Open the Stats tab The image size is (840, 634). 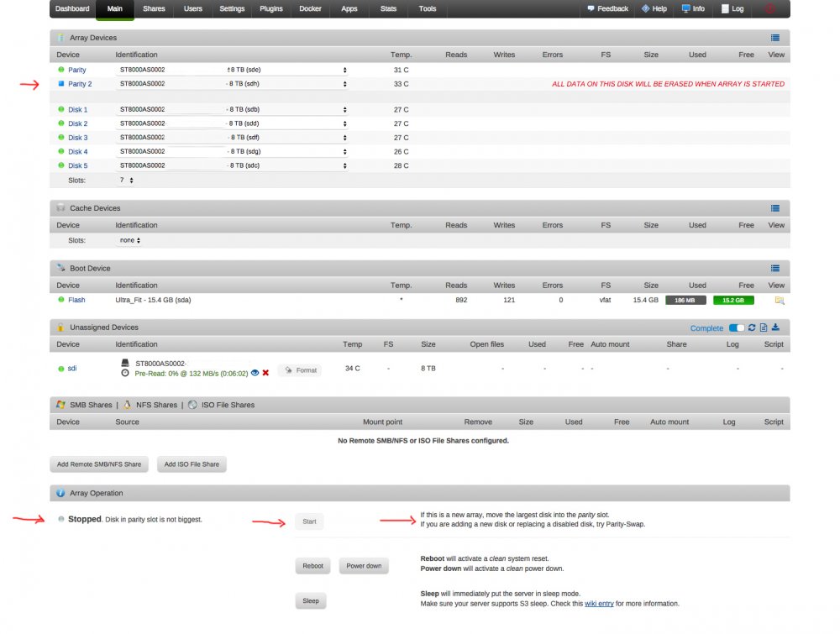388,8
